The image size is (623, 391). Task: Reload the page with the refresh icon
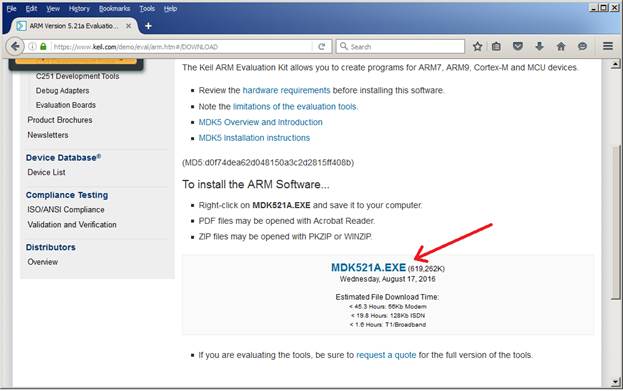click(321, 46)
